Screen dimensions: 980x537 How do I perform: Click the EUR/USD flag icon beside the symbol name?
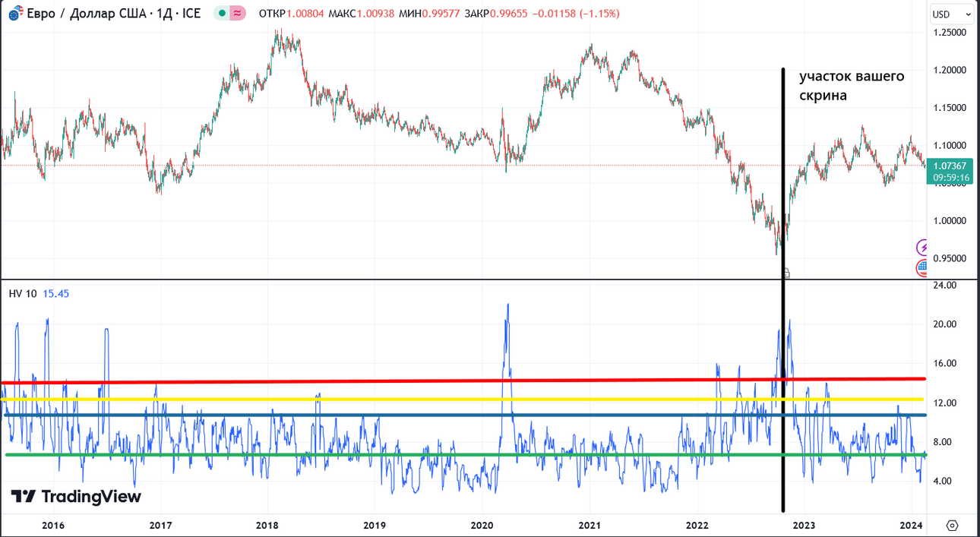[15, 14]
